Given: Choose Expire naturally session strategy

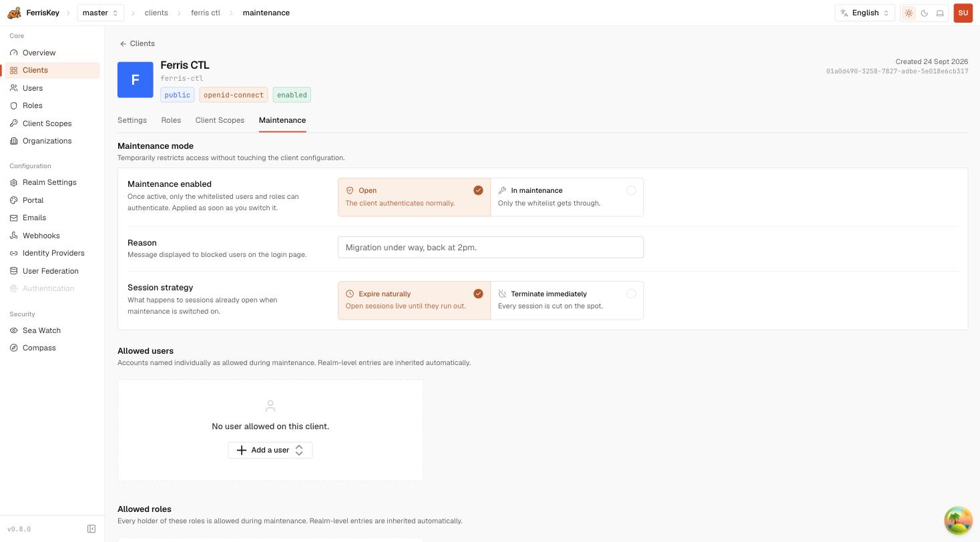Looking at the screenshot, I should coord(414,300).
